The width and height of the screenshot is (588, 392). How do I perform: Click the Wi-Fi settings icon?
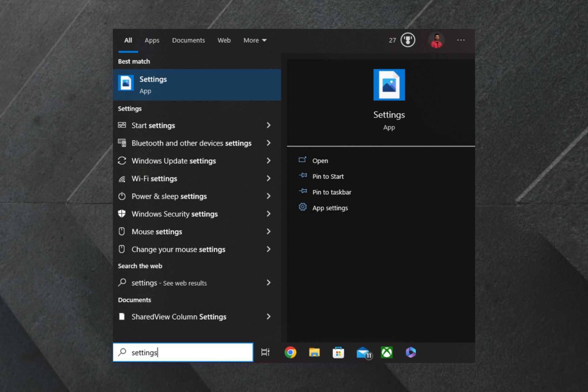tap(122, 178)
